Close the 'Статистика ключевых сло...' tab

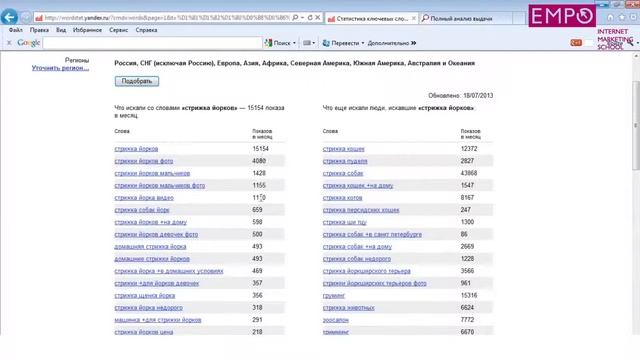click(x=413, y=18)
